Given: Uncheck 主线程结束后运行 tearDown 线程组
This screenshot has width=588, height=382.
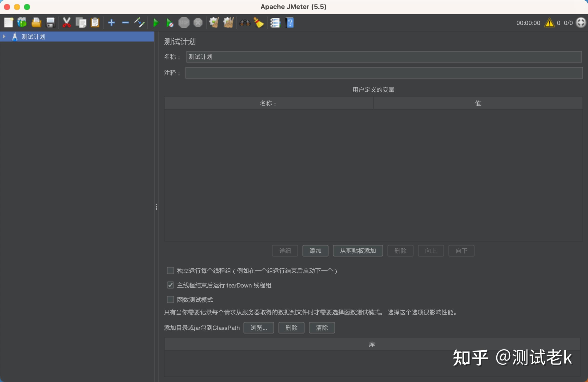Looking at the screenshot, I should (170, 285).
